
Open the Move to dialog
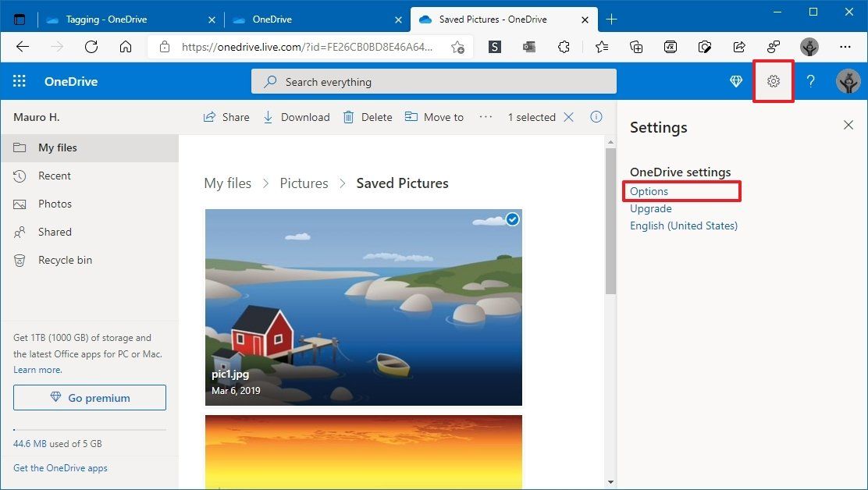(x=434, y=116)
